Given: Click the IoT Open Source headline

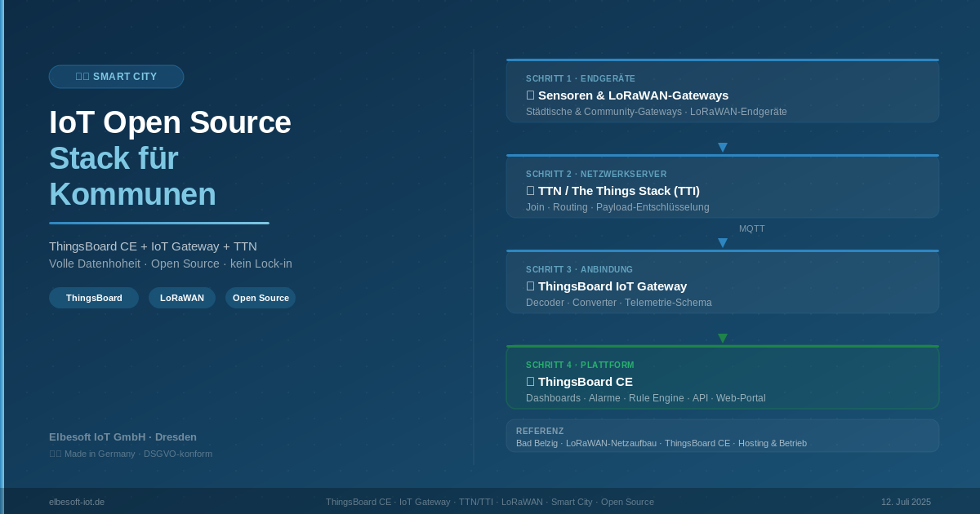Looking at the screenshot, I should tap(170, 122).
